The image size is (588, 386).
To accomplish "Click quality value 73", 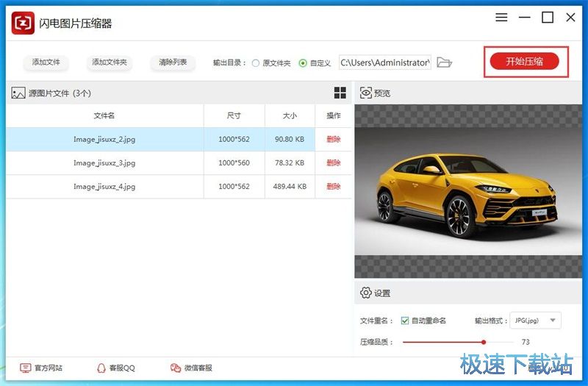I will (x=526, y=342).
